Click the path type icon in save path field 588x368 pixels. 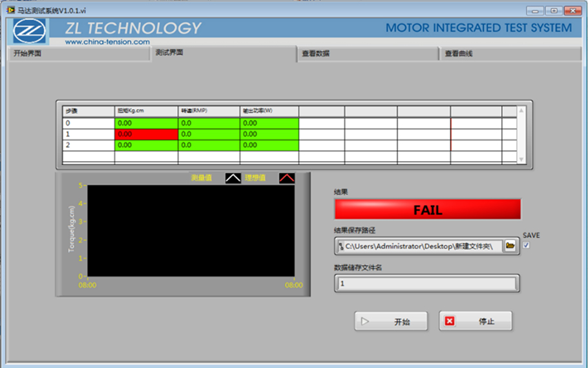tap(341, 246)
